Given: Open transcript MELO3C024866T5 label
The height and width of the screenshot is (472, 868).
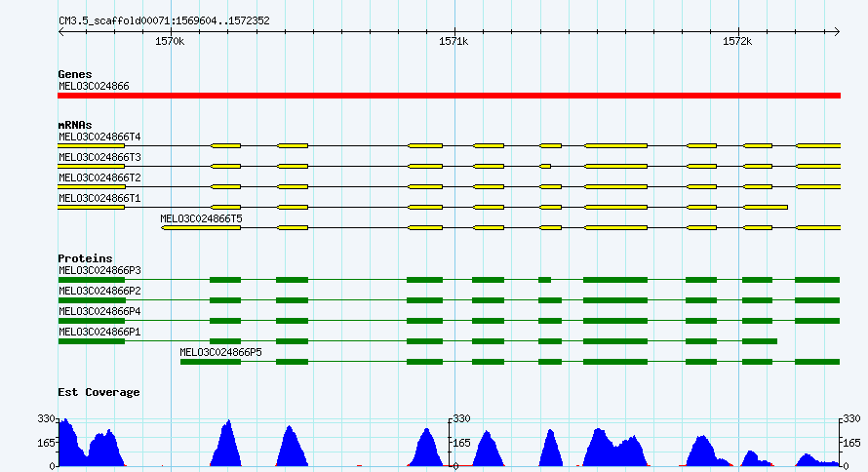Looking at the screenshot, I should (202, 218).
